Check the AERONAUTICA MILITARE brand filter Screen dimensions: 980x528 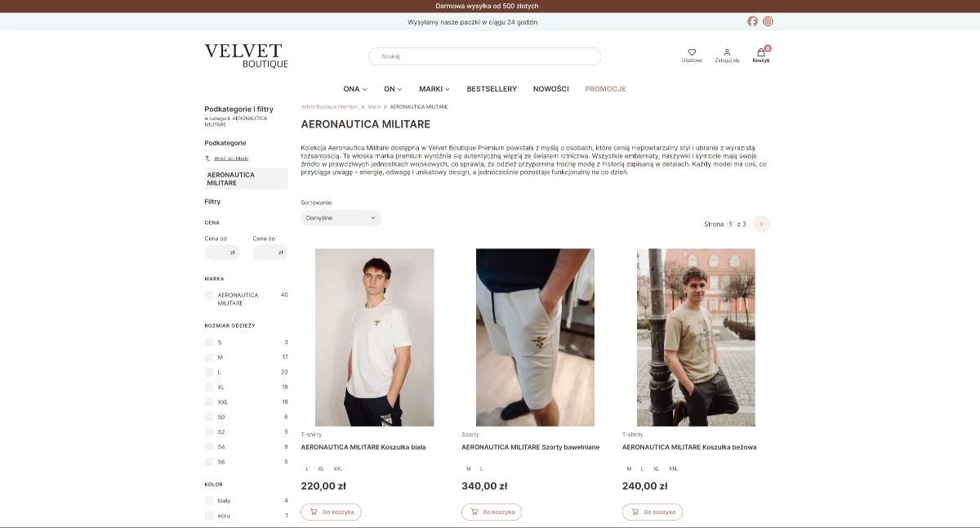pos(209,295)
